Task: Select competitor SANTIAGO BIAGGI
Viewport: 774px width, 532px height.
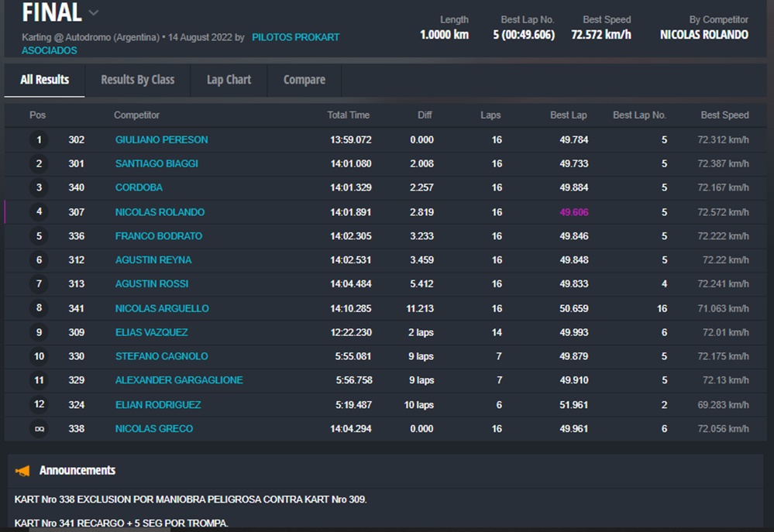Action: pyautogui.click(x=157, y=164)
